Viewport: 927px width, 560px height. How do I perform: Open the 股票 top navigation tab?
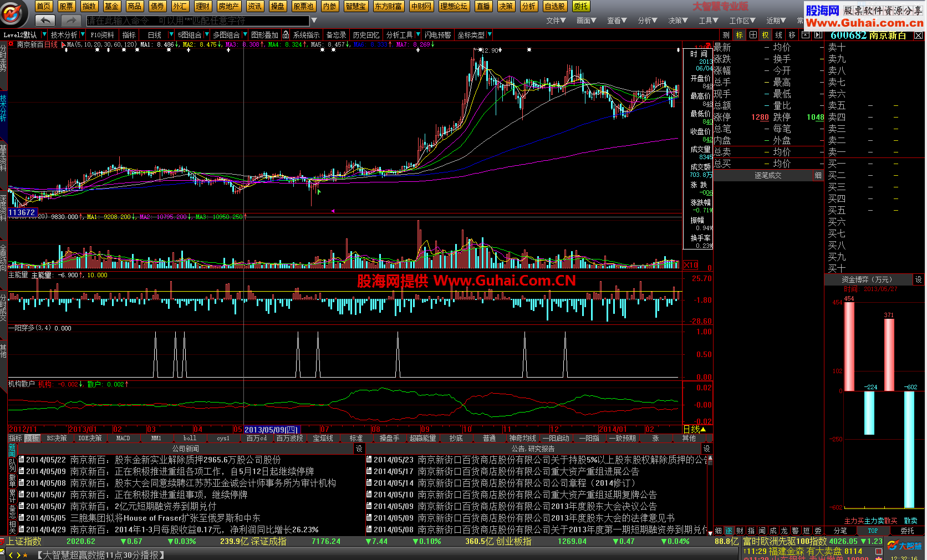[x=66, y=6]
